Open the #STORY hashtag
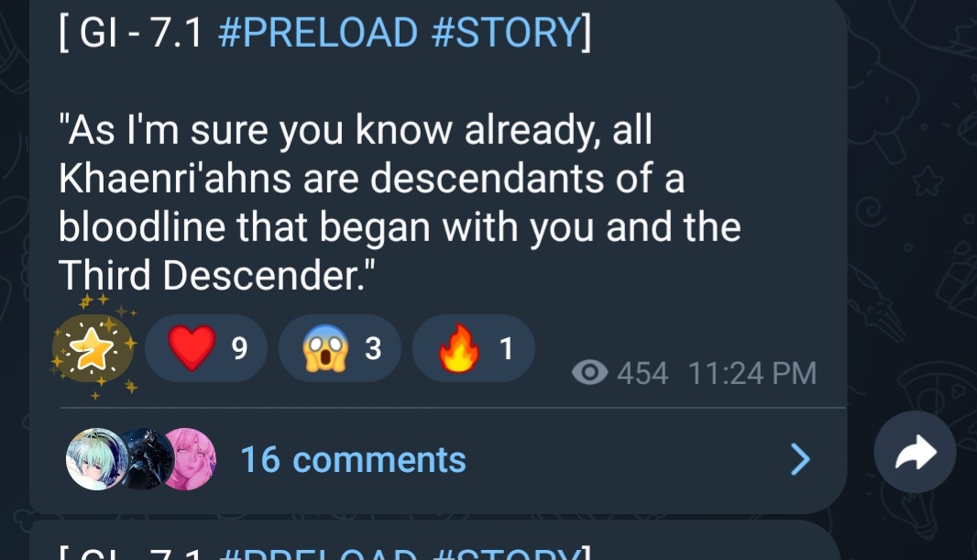The image size is (977, 560). pos(507,32)
